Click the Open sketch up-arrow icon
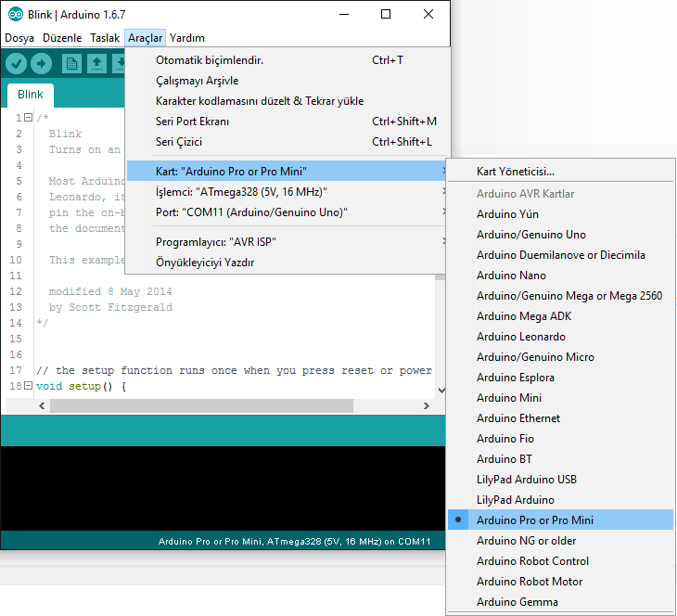Screen dimensions: 677x616 [96, 64]
